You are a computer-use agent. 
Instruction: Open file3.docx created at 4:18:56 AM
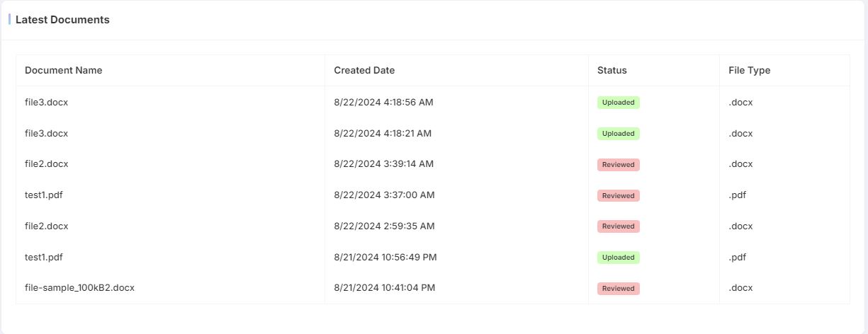click(46, 102)
